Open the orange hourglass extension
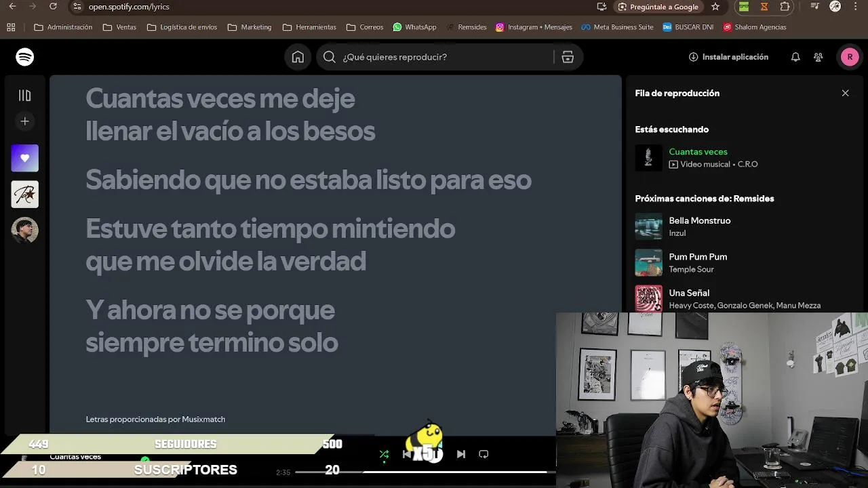The image size is (868, 488). pos(764,7)
